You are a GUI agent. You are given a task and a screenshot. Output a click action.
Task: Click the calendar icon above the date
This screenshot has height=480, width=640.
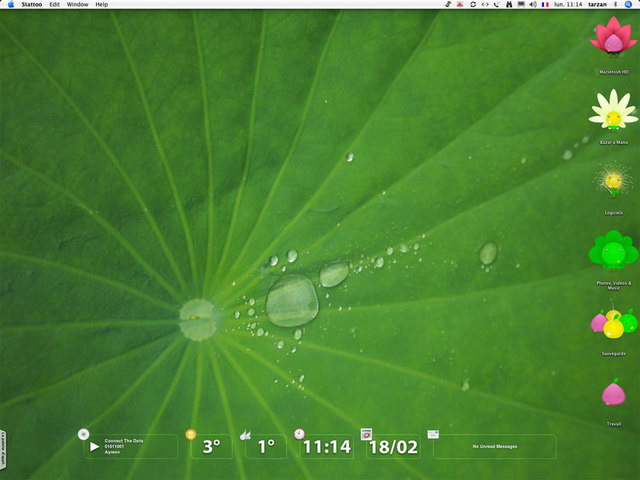pyautogui.click(x=366, y=434)
